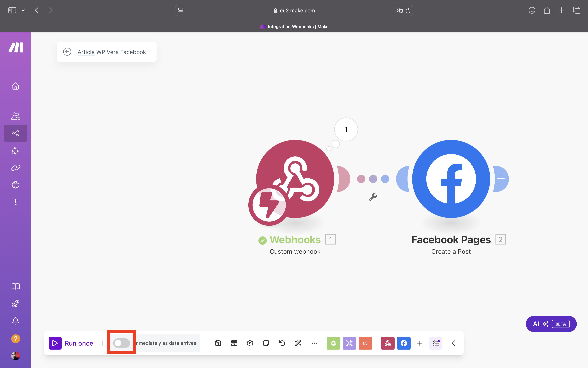Save the scenario with the floppy icon
This screenshot has height=368, width=588.
[218, 343]
